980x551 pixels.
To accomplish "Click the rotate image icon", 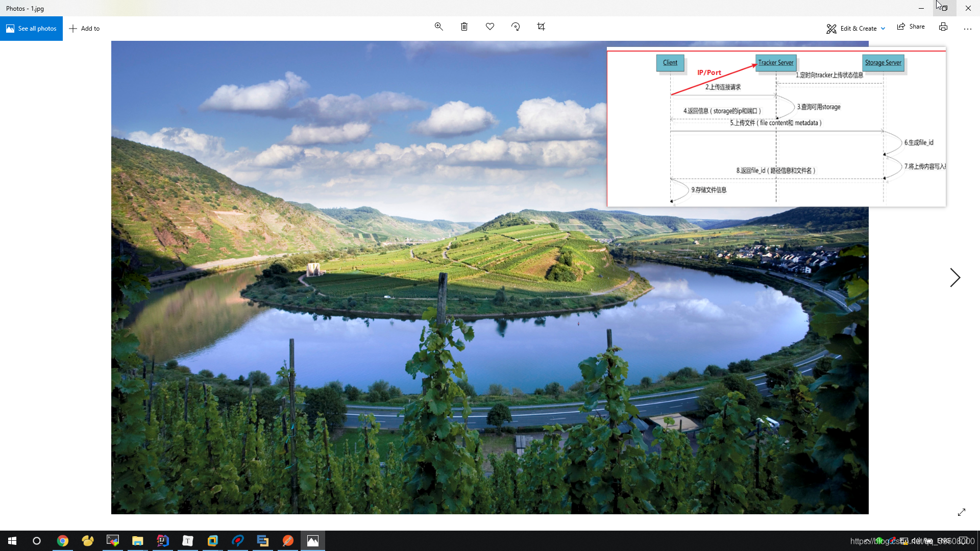I will click(516, 26).
